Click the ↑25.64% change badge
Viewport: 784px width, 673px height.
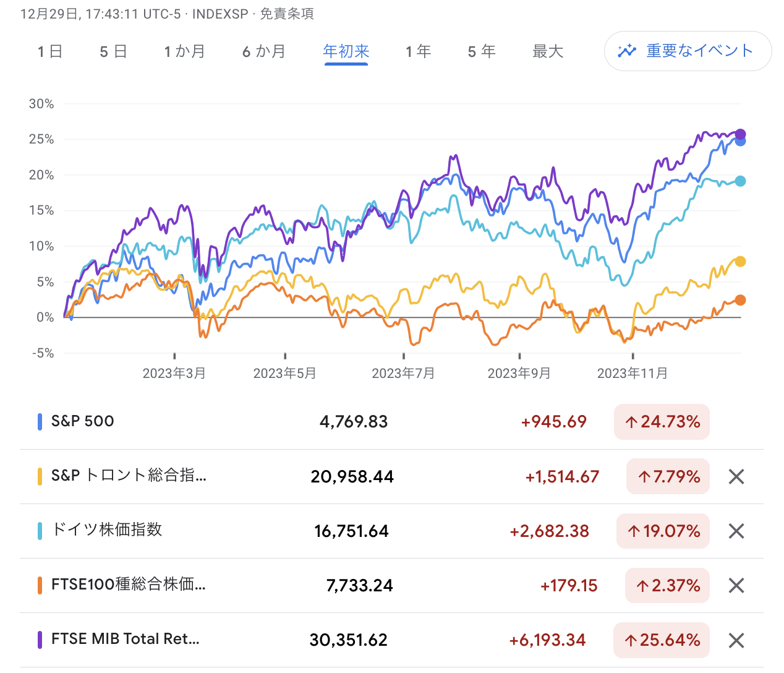click(x=662, y=640)
